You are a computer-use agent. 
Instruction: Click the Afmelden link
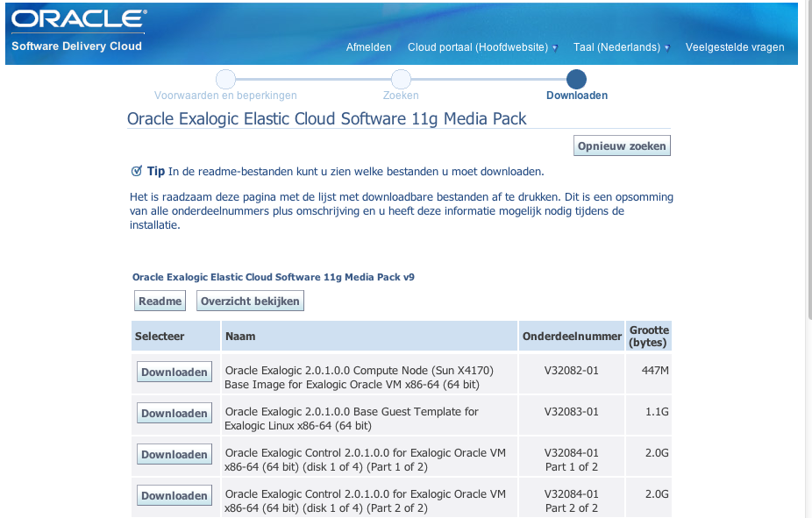368,47
